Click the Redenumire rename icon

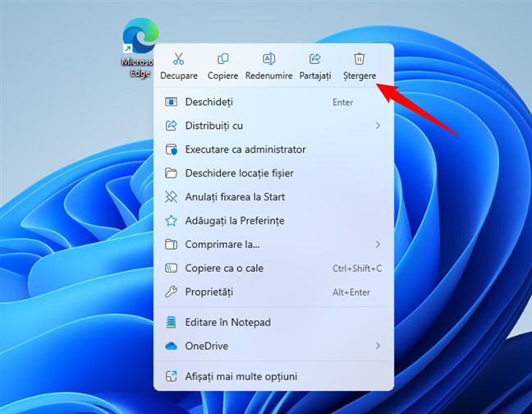[268, 58]
